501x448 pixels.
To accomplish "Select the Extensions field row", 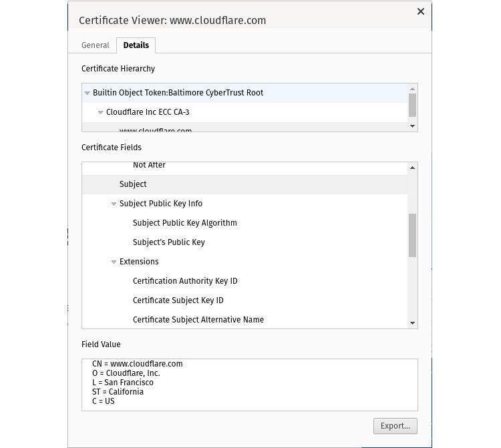I will [244, 262].
